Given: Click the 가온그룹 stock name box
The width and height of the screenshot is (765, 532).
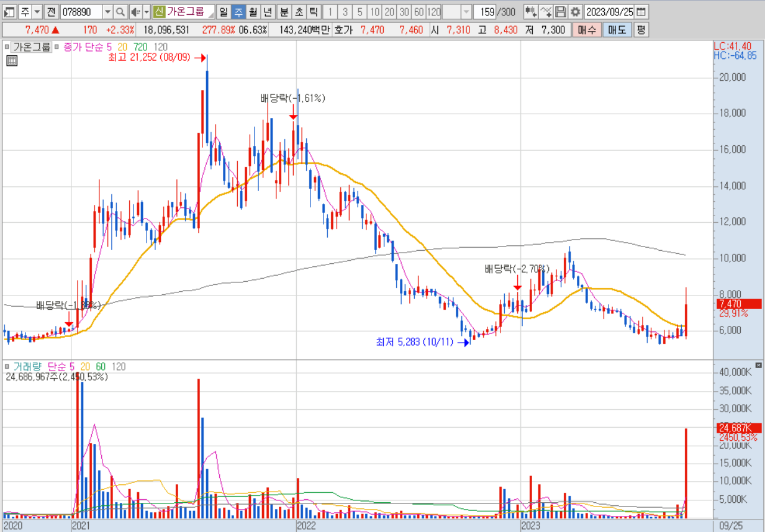Looking at the screenshot, I should [190, 12].
